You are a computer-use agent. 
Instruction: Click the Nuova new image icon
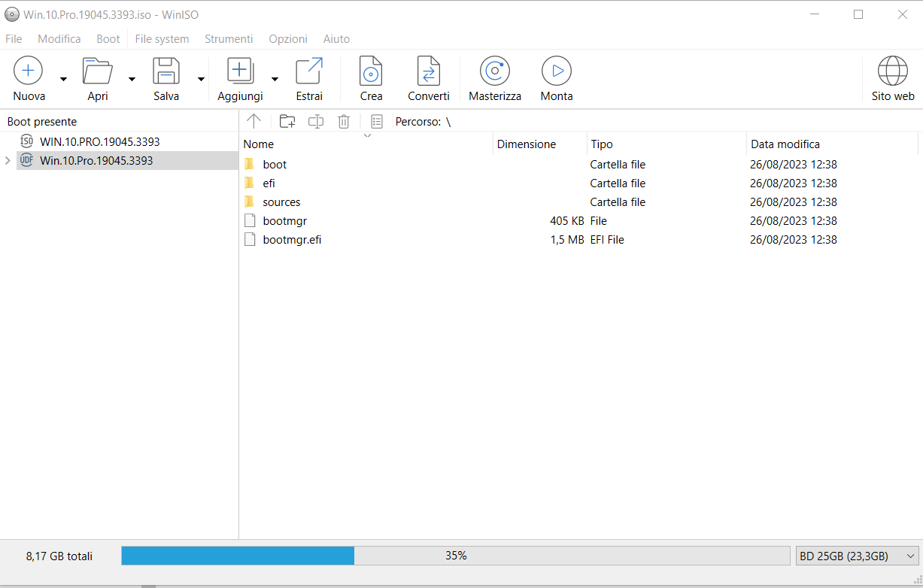tap(28, 71)
